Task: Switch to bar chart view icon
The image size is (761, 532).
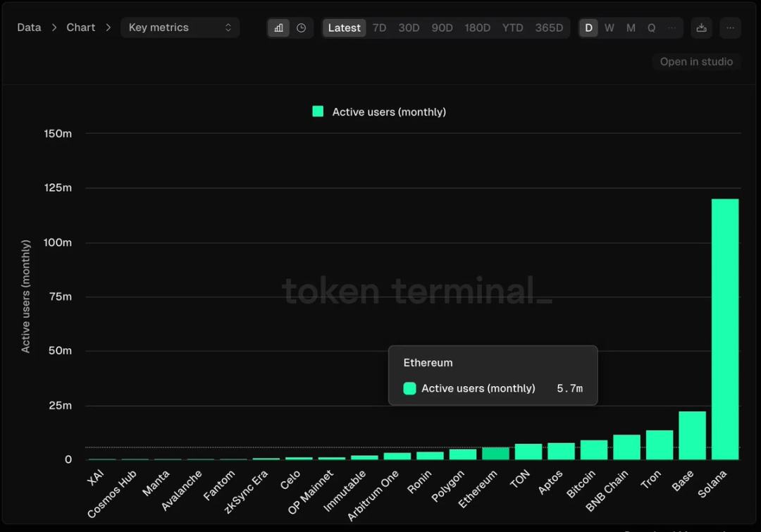Action: (x=278, y=27)
